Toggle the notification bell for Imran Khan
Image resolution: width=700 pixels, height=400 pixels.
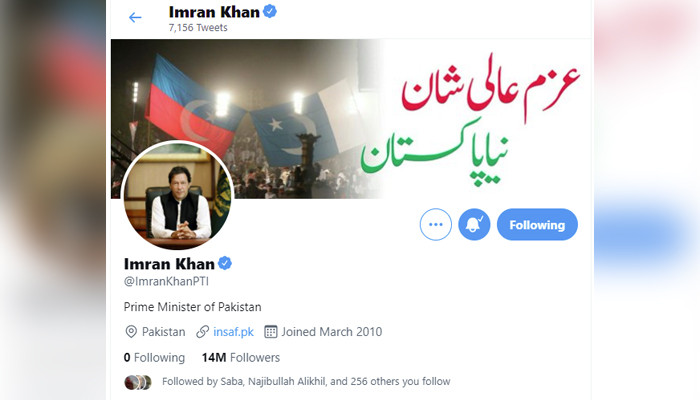pos(474,225)
